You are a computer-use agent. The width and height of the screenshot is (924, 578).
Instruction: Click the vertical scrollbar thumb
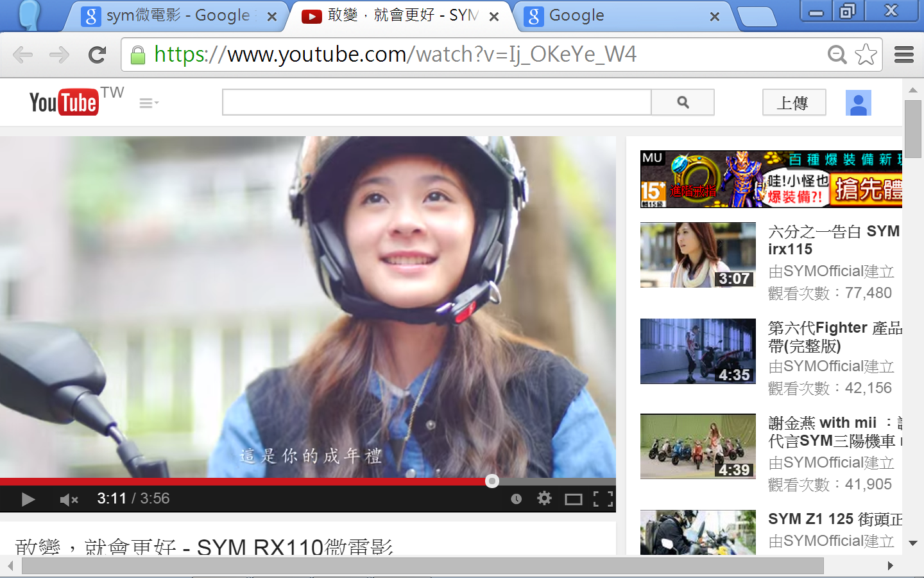pyautogui.click(x=913, y=129)
